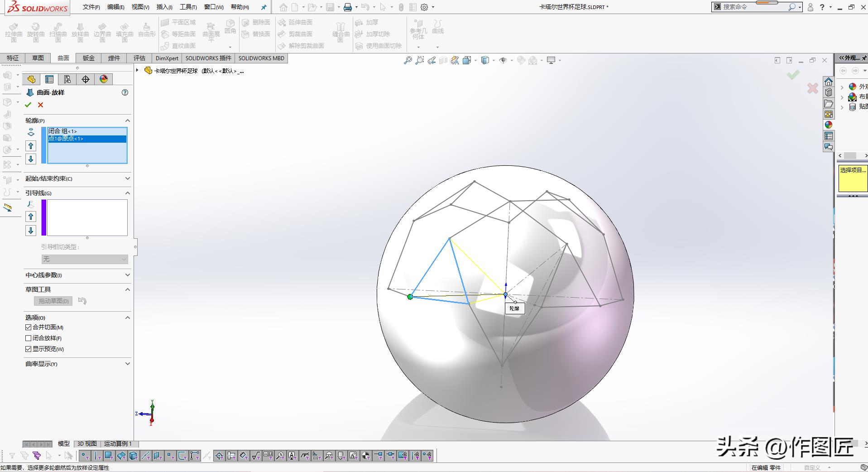Click green checkmark to accept surface loft
This screenshot has height=472, width=868.
pyautogui.click(x=28, y=105)
